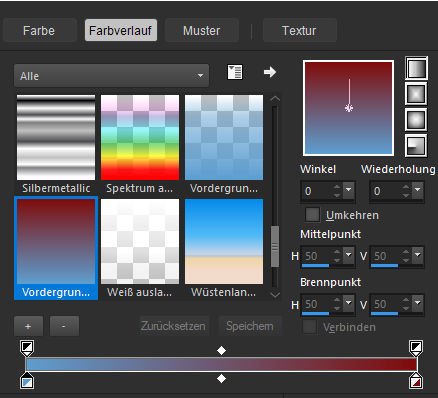438x398 pixels.
Task: Expand the Wiederholung value dropdown
Action: [417, 190]
